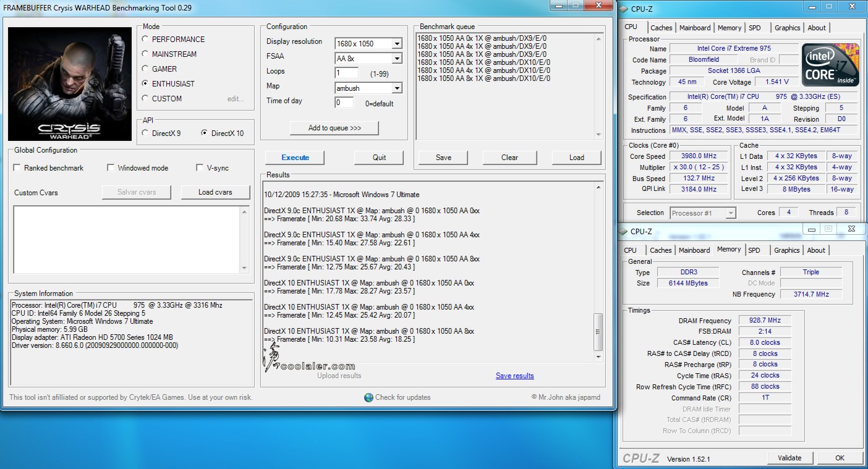Click the CAS# Latency value 8.0 clocks
This screenshot has width=868, height=469.
(x=765, y=342)
